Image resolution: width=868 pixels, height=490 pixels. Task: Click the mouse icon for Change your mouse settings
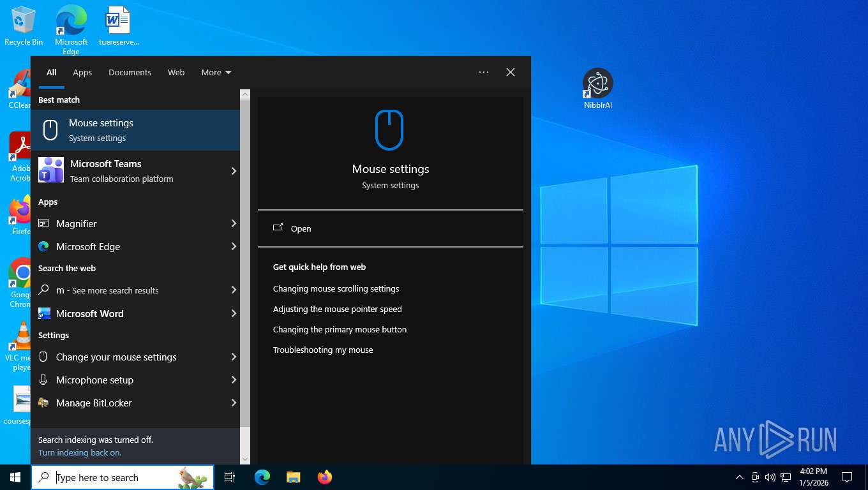click(43, 357)
